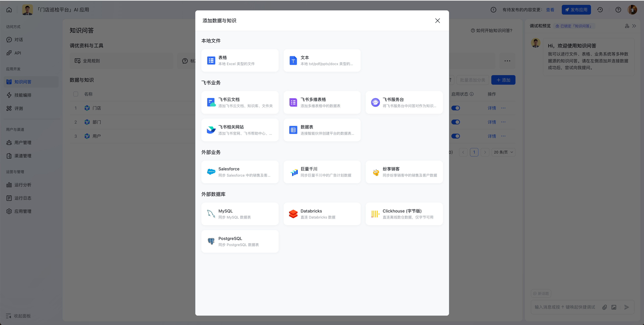Open API in the sidebar
This screenshot has width=644, height=325.
[x=31, y=53]
